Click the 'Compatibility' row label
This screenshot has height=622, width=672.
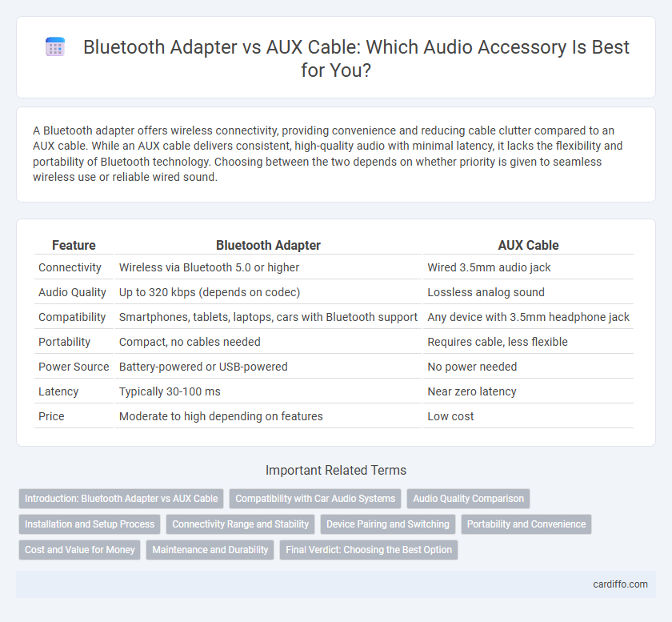[x=72, y=317]
